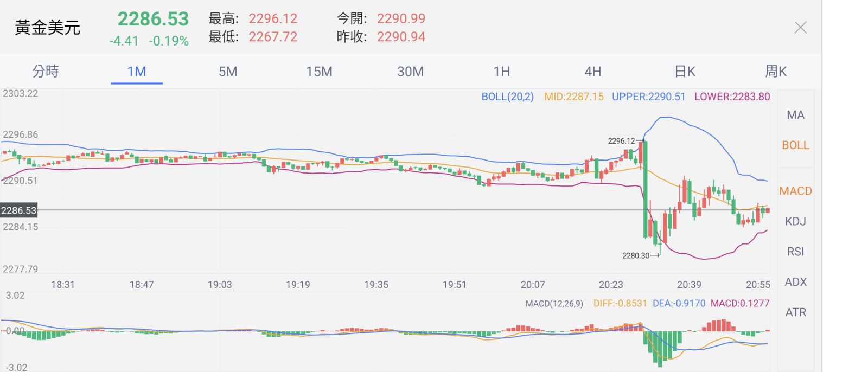Switch chart to 5M interval
This screenshot has width=868, height=372.
[x=228, y=72]
